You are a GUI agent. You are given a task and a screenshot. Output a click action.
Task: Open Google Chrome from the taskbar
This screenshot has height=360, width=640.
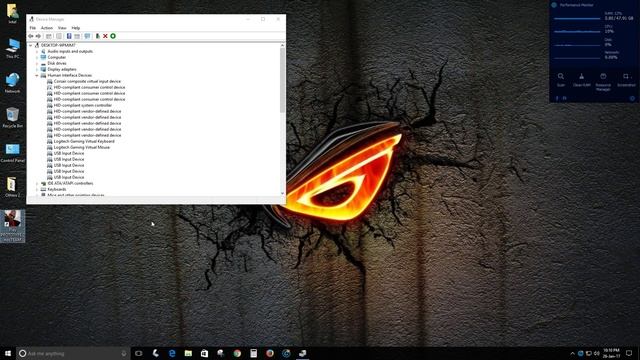pyautogui.click(x=237, y=353)
